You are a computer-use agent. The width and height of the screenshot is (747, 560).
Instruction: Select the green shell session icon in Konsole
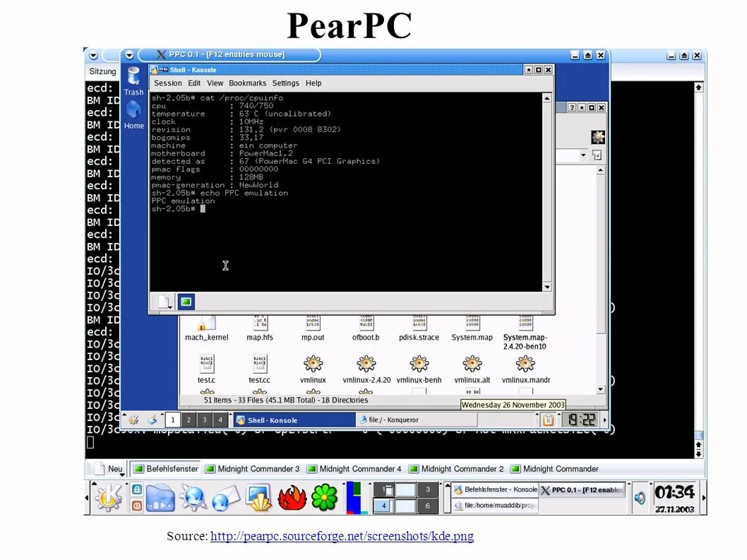coord(186,302)
